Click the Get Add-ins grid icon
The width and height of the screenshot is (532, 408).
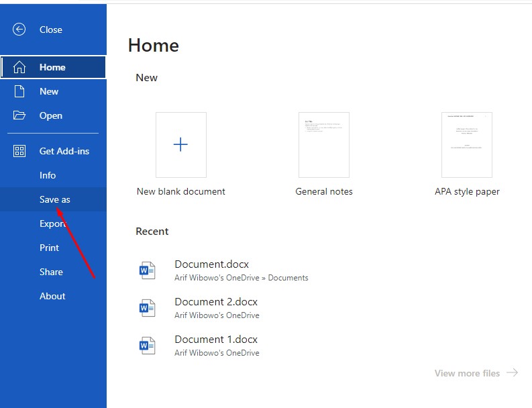tap(19, 151)
